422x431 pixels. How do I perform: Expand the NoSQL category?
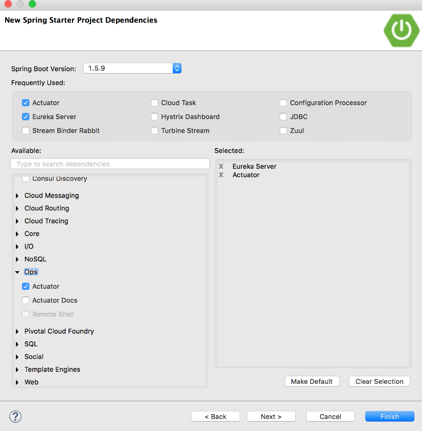[17, 259]
